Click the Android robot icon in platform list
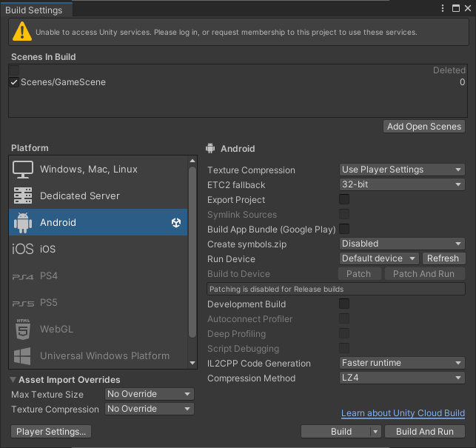Screen dimensions: 476x448 click(x=23, y=222)
